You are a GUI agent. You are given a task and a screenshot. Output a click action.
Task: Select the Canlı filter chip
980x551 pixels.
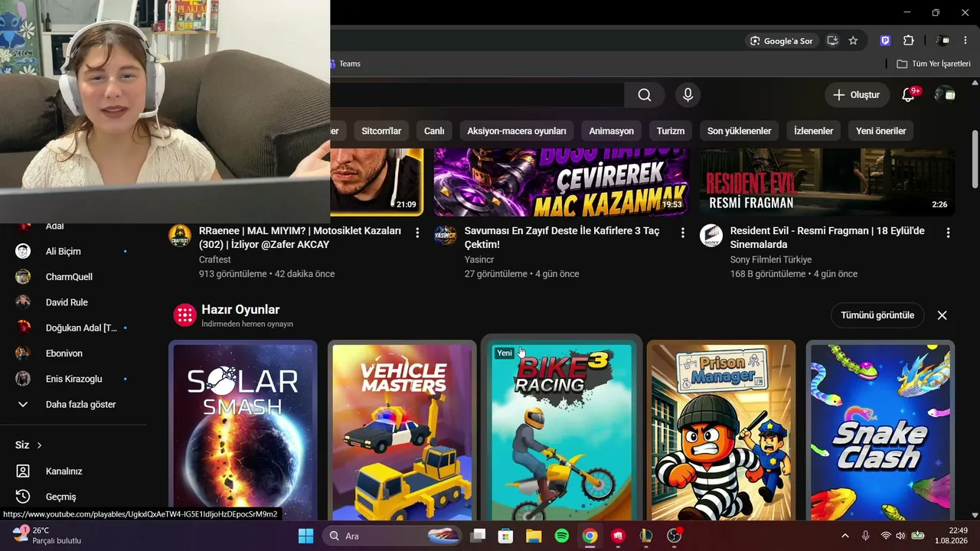434,131
